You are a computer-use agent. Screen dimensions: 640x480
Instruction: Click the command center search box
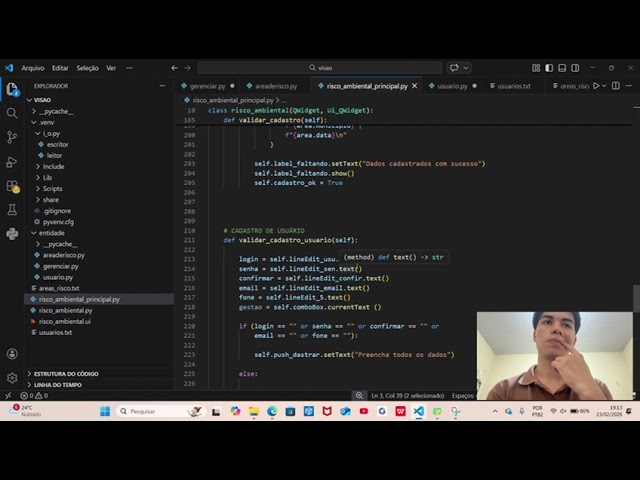point(320,68)
